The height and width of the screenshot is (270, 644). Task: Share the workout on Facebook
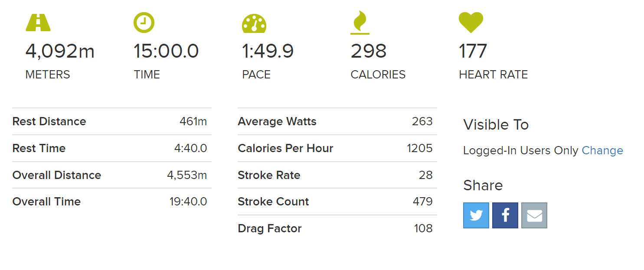click(x=505, y=215)
